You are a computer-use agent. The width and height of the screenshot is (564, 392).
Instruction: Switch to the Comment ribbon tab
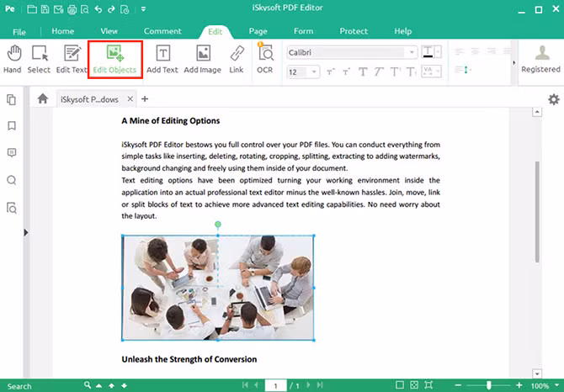click(x=162, y=31)
